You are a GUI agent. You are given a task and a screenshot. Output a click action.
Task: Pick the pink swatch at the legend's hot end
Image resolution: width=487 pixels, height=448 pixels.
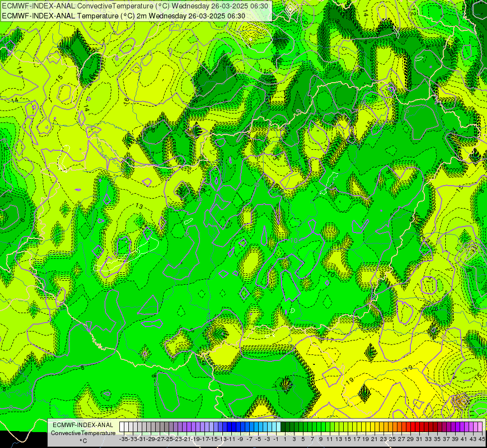[480, 427]
